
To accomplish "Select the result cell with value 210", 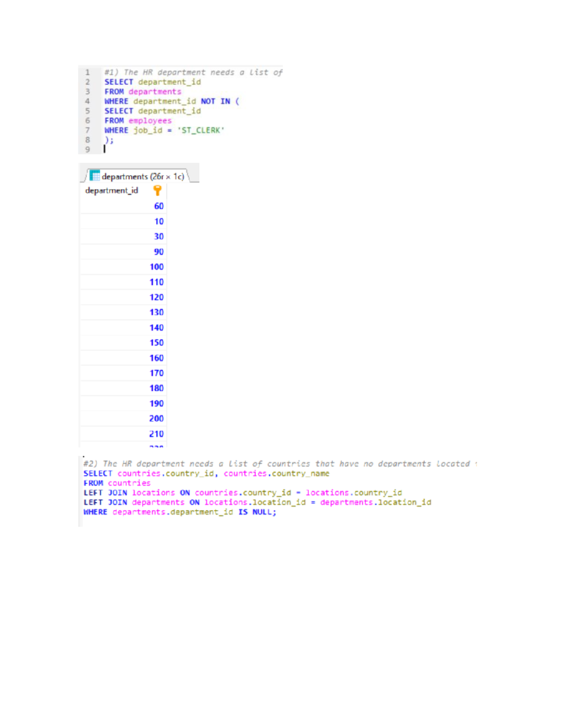I will pyautogui.click(x=123, y=434).
